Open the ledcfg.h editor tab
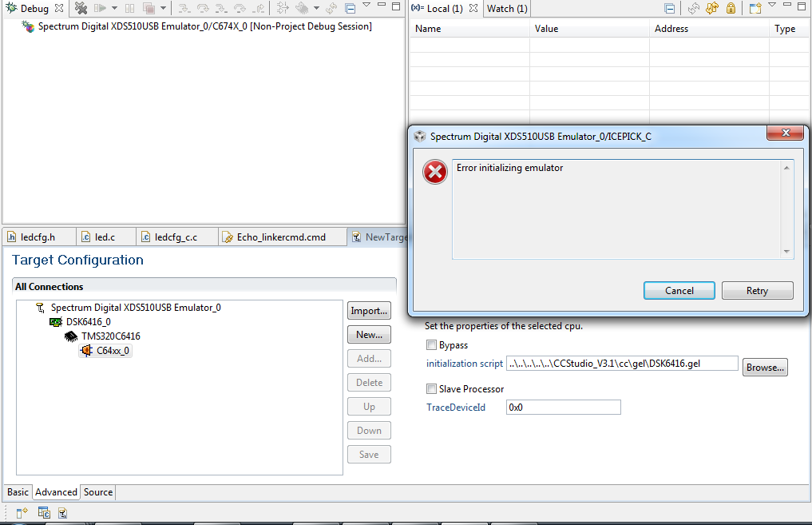The width and height of the screenshot is (812, 525). pos(38,237)
